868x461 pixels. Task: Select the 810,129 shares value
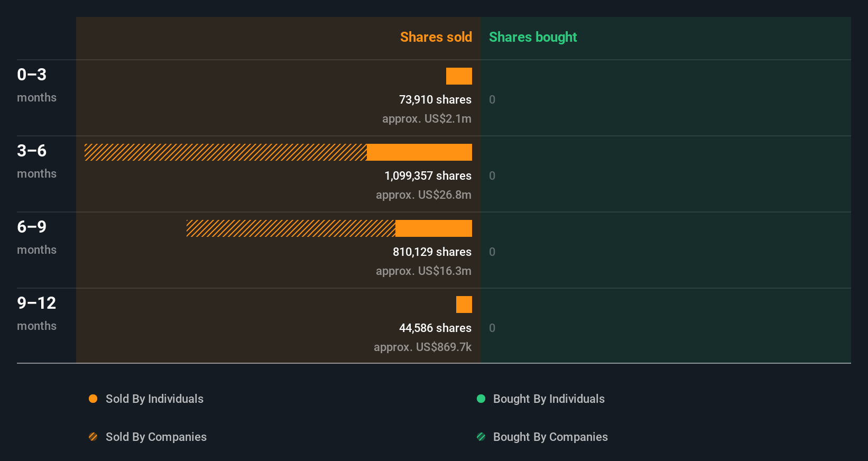pyautogui.click(x=432, y=252)
